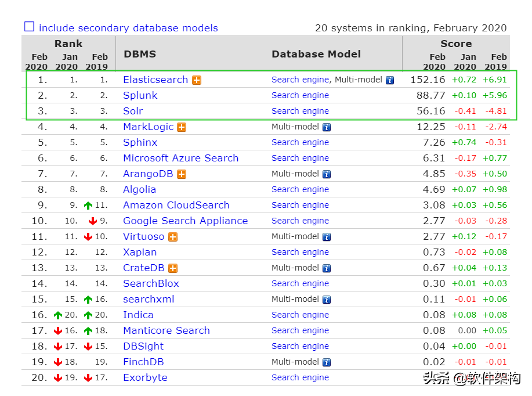Viewport: 532px width, 396px height.
Task: Click the orange plus icon beside MarkLogic
Action: tap(182, 127)
